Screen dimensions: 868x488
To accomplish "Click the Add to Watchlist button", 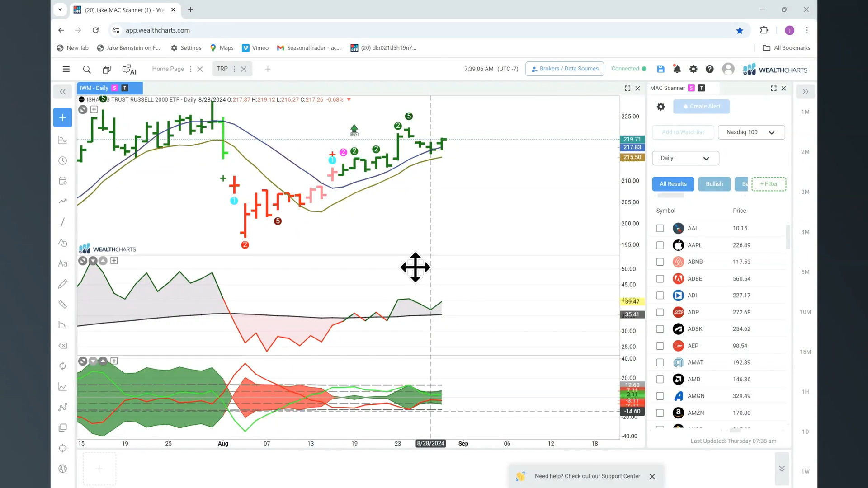I will pyautogui.click(x=683, y=132).
